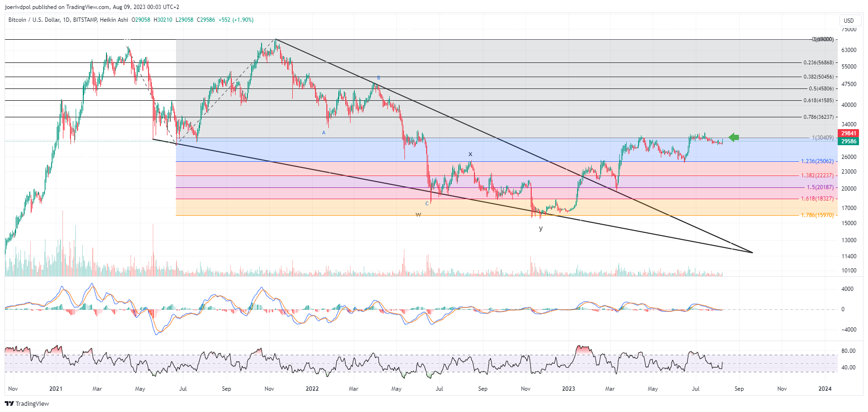Click the 2024 label on the time axis

pos(825,389)
